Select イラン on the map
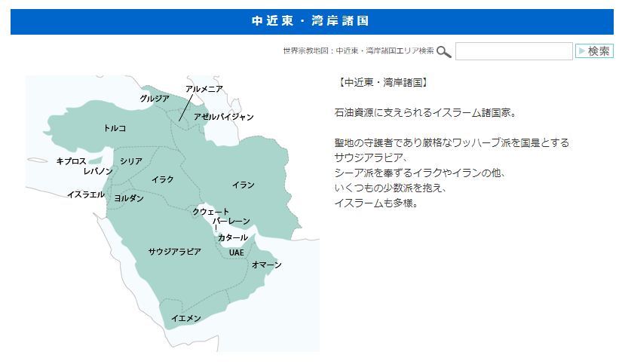This screenshot has height=364, width=622. (243, 185)
